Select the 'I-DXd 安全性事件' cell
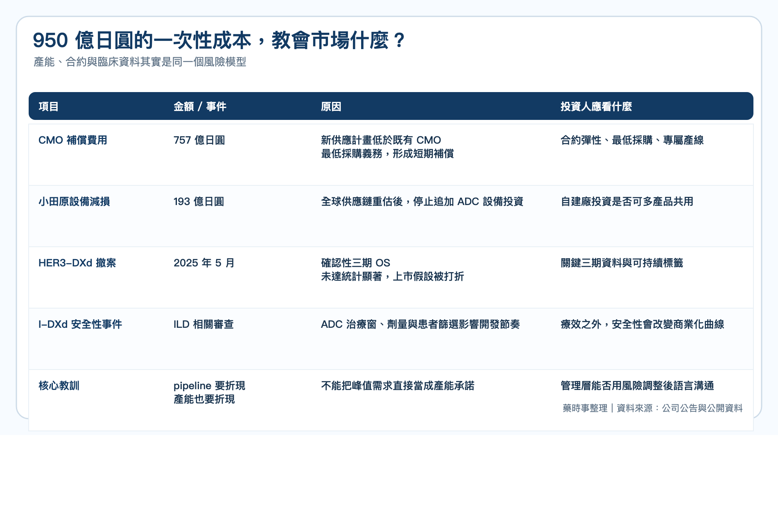 tap(80, 324)
